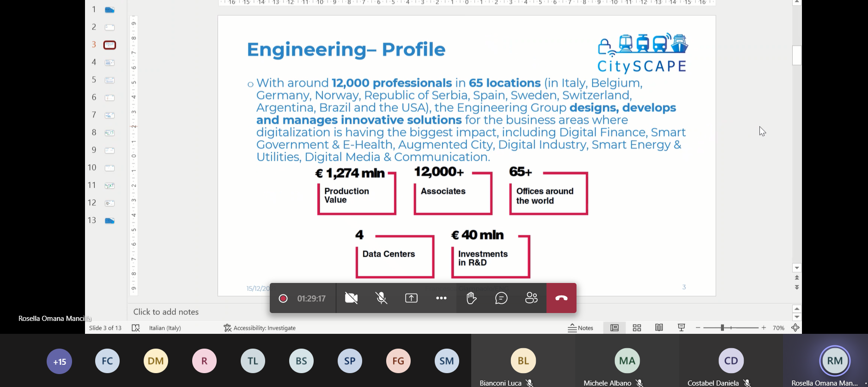Hang up the call
Image resolution: width=868 pixels, height=387 pixels.
click(x=561, y=298)
